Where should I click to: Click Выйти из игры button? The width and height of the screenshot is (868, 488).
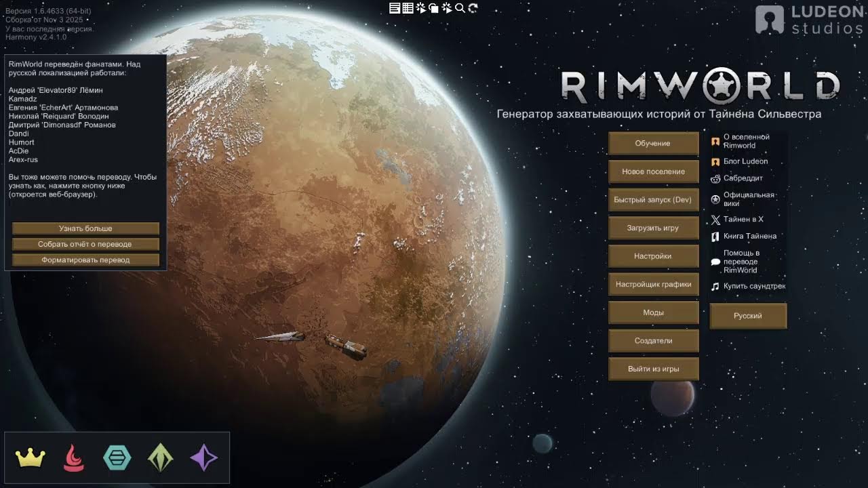coord(653,369)
